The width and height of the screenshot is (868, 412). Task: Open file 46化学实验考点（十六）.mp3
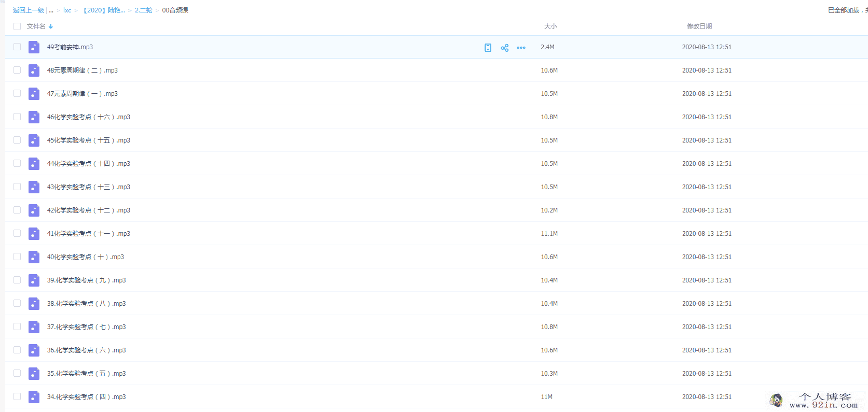[89, 117]
